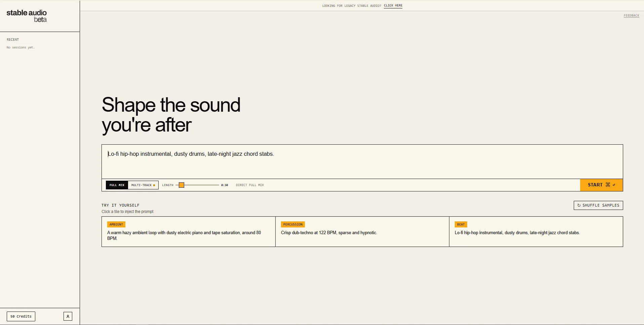Open the 50 Credits button
644x325 pixels.
click(x=21, y=316)
